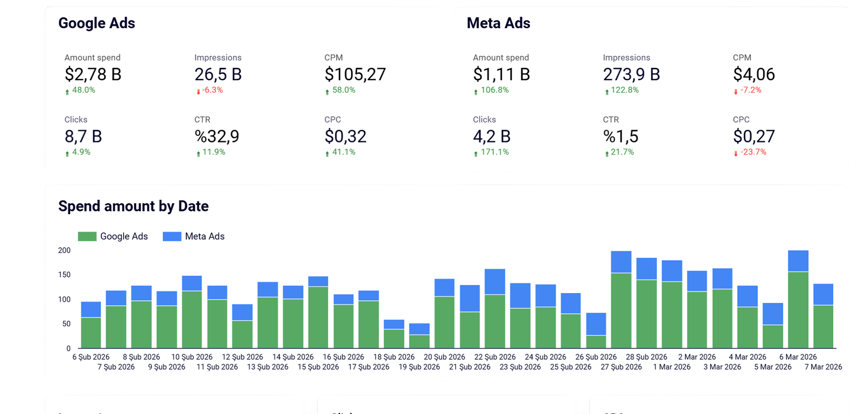
Task: Click the Meta Ads CPC value $0,27
Action: tap(754, 137)
